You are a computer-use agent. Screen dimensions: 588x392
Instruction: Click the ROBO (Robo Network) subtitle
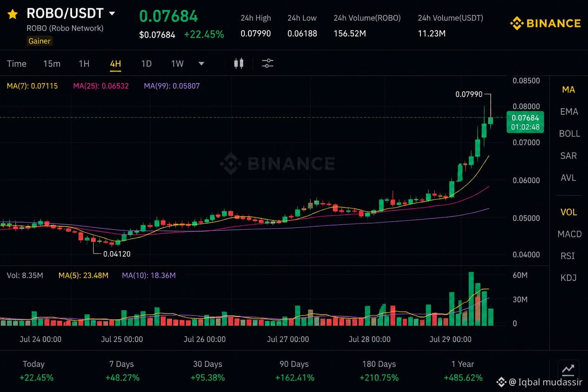click(65, 28)
